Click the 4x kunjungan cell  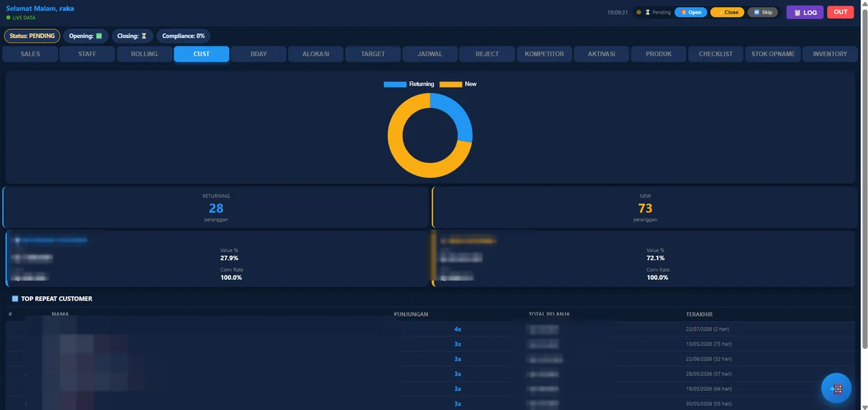click(458, 329)
